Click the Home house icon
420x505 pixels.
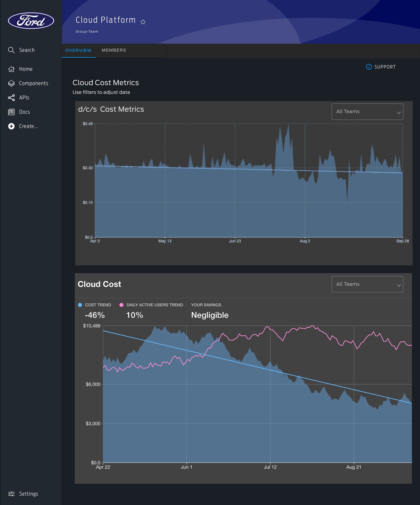(x=11, y=69)
